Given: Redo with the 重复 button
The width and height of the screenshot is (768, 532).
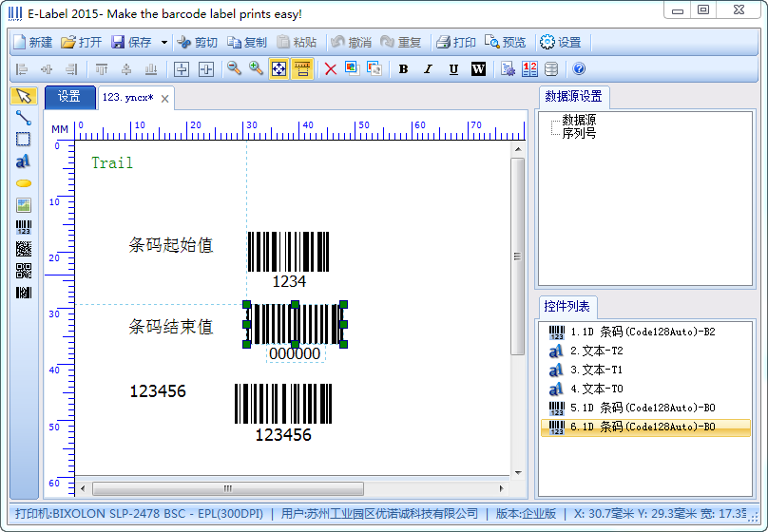Looking at the screenshot, I should click(x=401, y=43).
